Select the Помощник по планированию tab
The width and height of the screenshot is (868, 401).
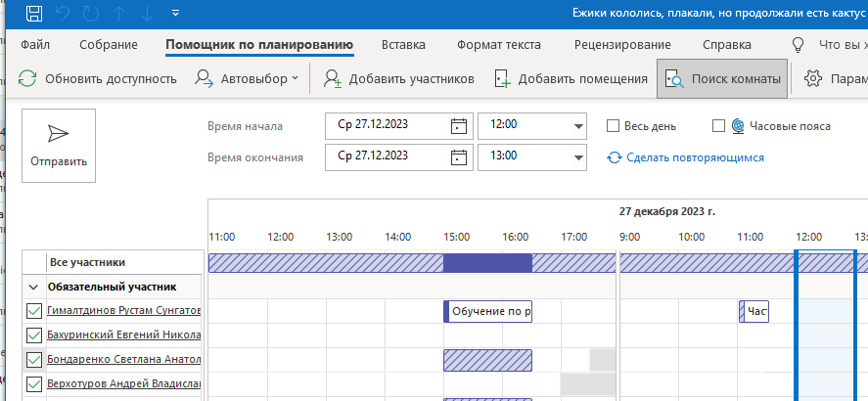[259, 45]
